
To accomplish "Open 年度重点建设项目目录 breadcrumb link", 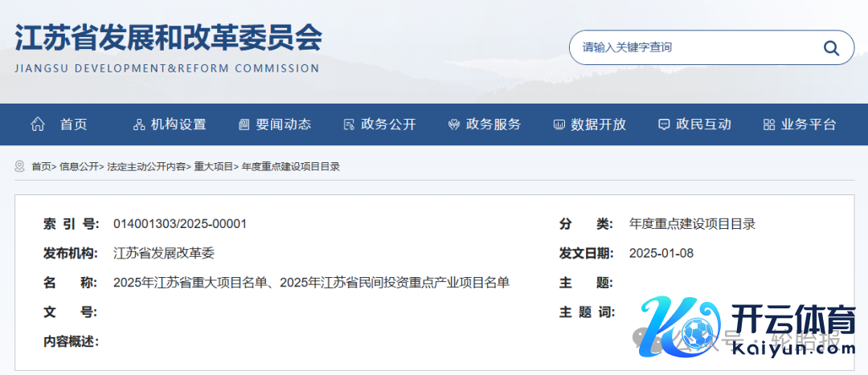I will [x=291, y=167].
